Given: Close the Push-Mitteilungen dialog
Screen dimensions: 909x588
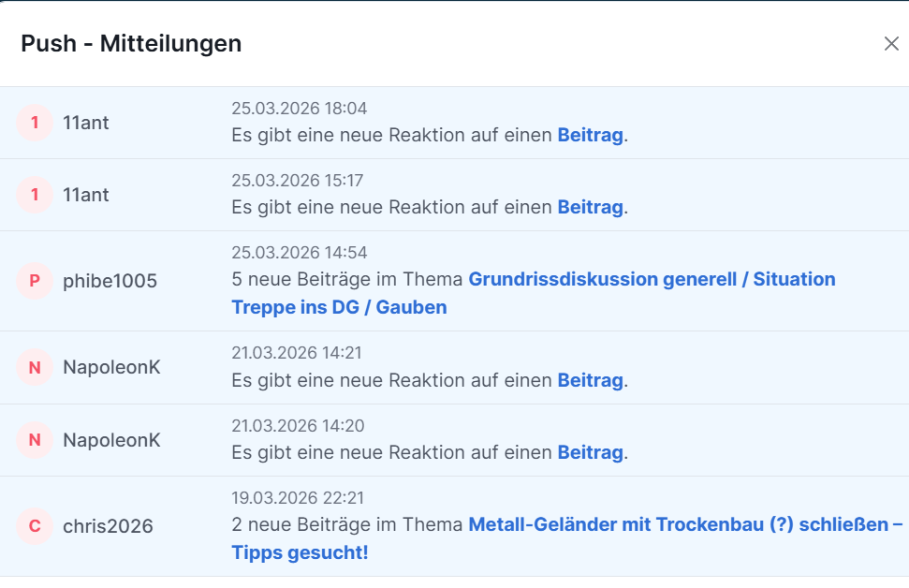Looking at the screenshot, I should [890, 44].
